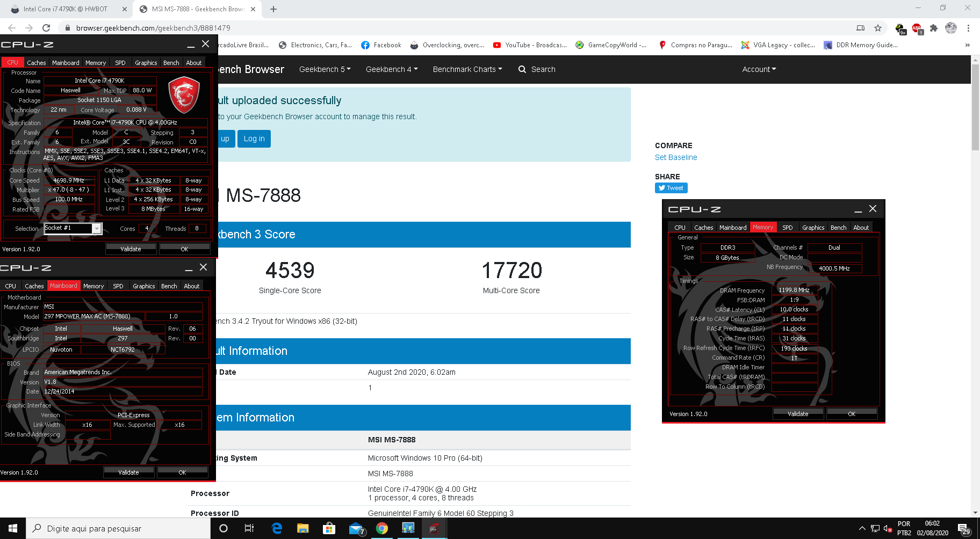Open About tab in Mainboard CPU-Z window
The width and height of the screenshot is (980, 539).
pos(192,286)
